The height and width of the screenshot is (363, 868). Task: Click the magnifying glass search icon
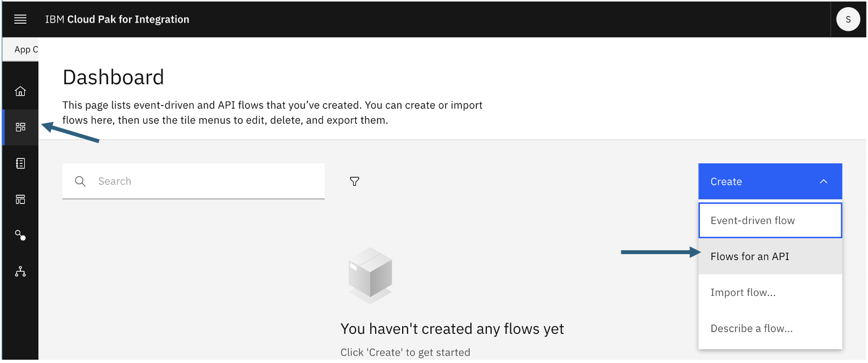80,182
